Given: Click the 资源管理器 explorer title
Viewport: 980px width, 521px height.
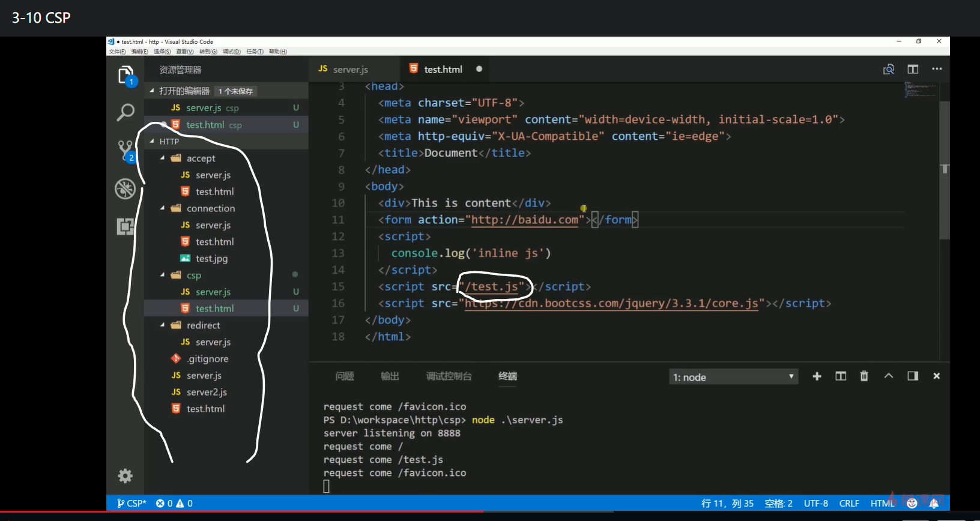Looking at the screenshot, I should pyautogui.click(x=180, y=70).
